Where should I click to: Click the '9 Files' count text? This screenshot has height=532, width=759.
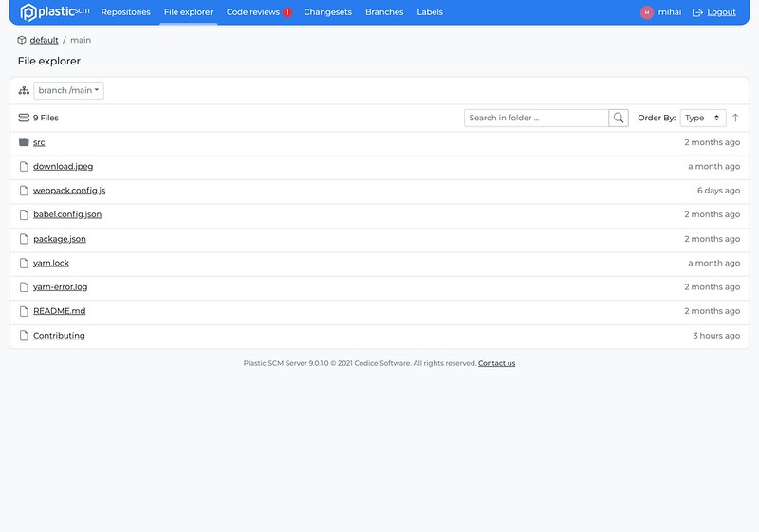pos(46,118)
